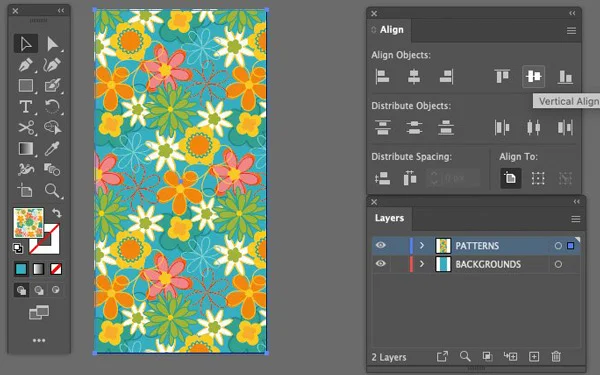
Task: Enable Align to Selection option
Action: [x=538, y=178]
